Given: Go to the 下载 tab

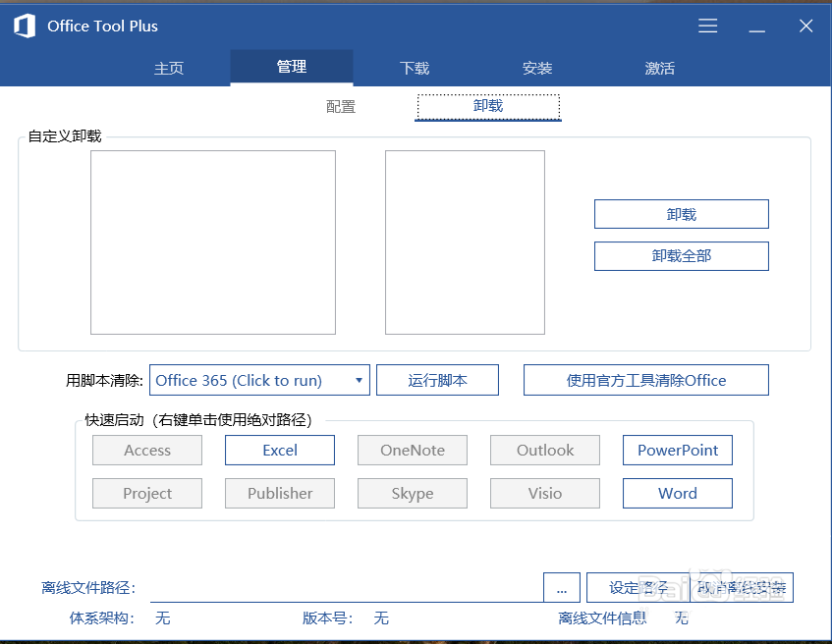Looking at the screenshot, I should [415, 68].
